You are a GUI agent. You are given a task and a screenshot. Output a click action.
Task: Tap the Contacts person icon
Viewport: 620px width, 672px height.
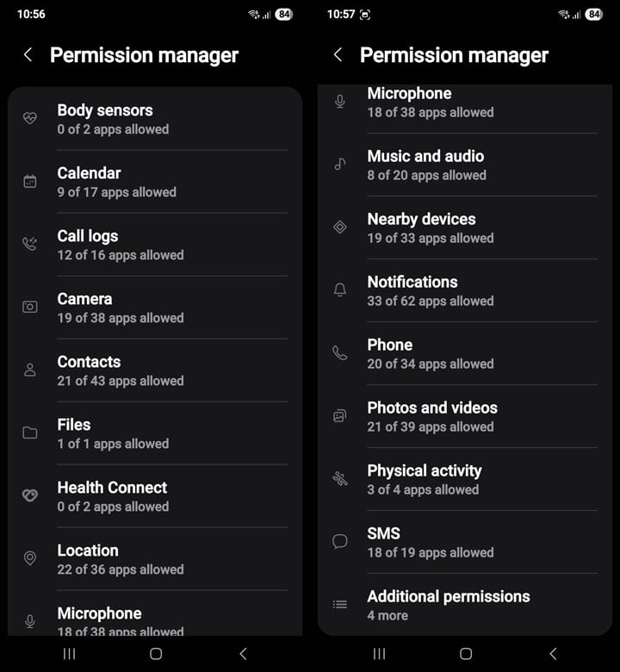(30, 370)
